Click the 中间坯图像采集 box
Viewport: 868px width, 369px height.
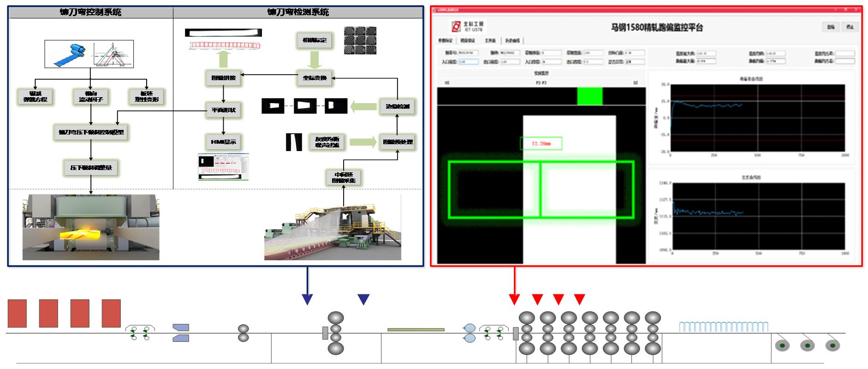coord(344,178)
